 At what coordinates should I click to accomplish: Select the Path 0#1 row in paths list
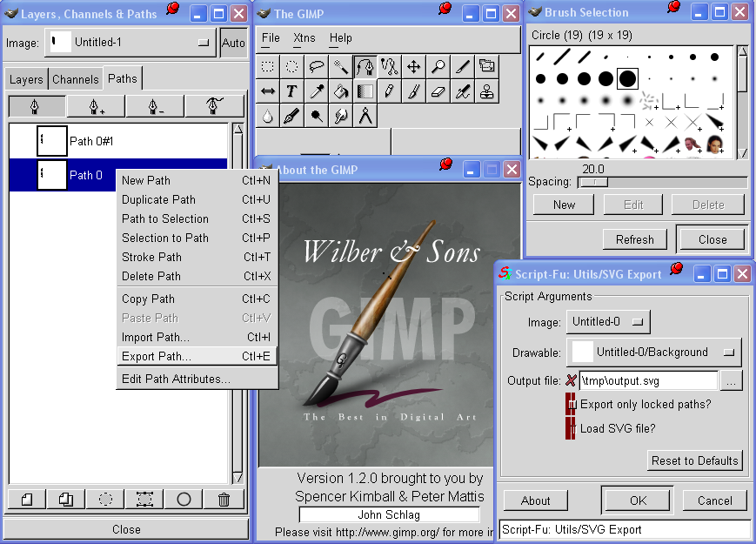pos(118,141)
